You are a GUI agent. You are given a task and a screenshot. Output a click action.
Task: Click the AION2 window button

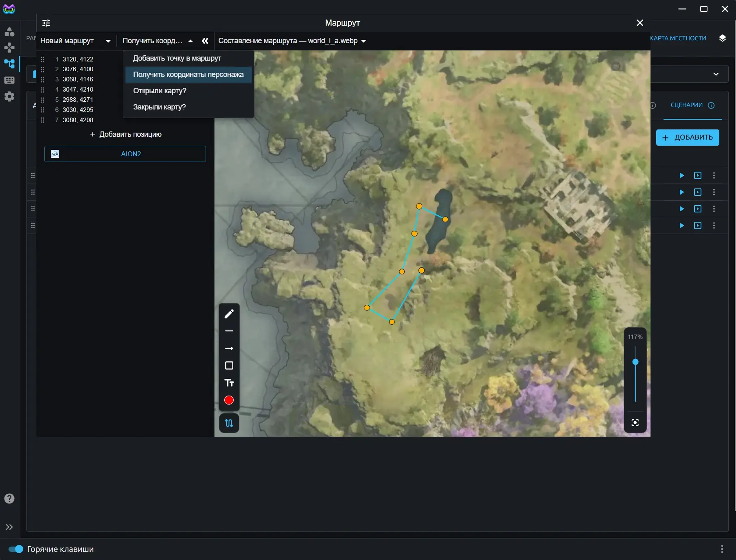coord(125,154)
